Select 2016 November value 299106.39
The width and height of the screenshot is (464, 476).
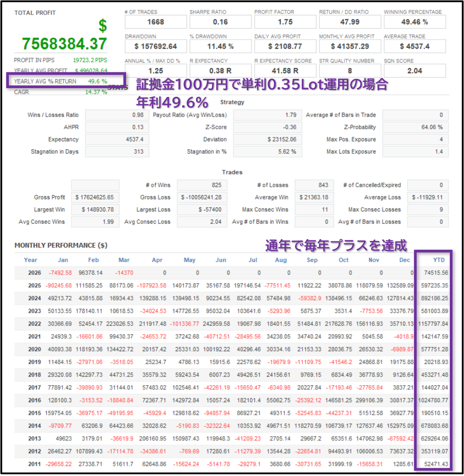pyautogui.click(x=369, y=400)
